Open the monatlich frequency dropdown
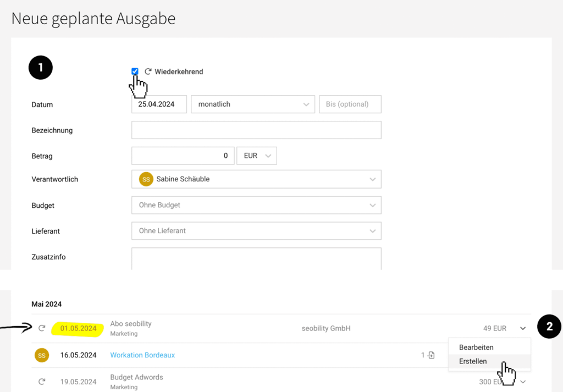 point(253,104)
